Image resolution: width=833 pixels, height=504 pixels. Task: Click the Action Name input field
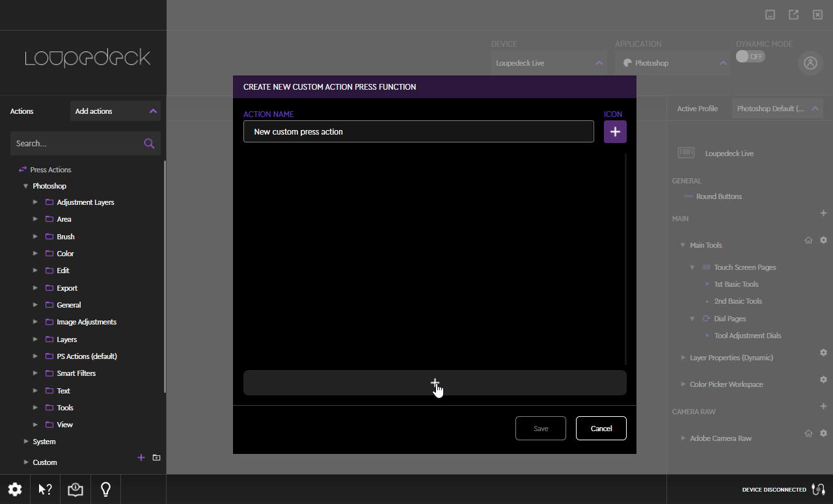click(x=418, y=131)
